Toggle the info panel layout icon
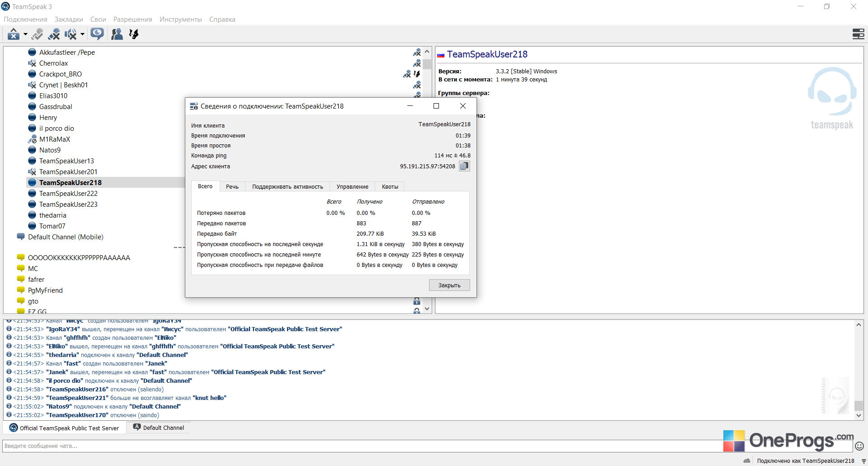 [858, 34]
